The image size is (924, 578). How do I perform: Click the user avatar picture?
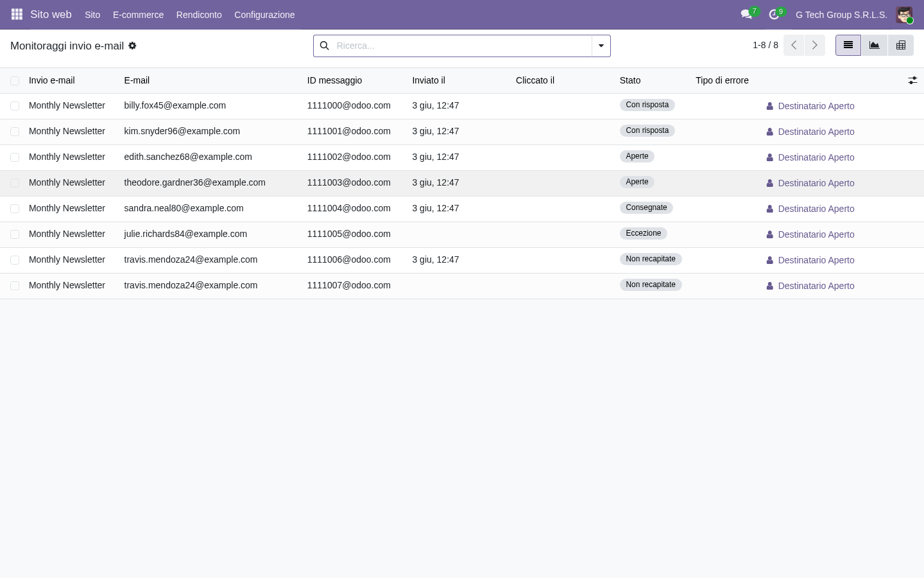coord(904,14)
